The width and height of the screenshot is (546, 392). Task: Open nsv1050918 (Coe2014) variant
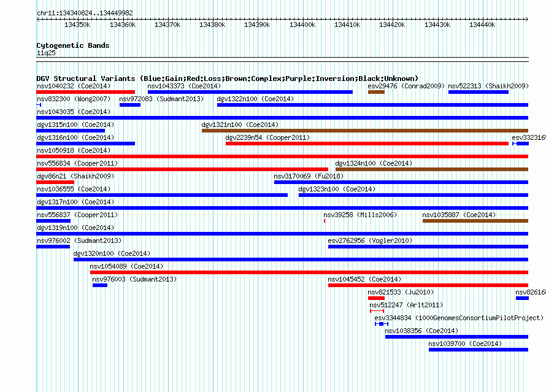coord(74,150)
